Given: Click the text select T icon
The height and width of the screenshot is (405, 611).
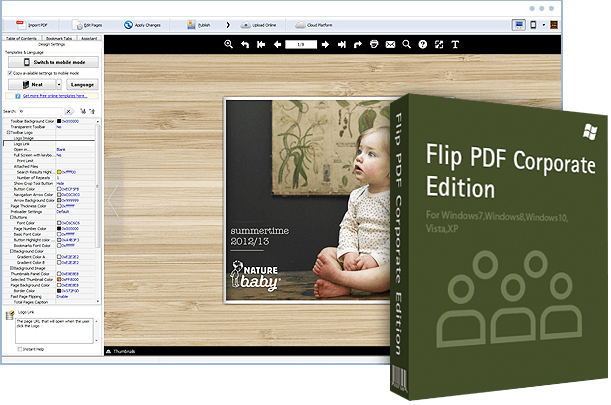Looking at the screenshot, I should click(455, 45).
